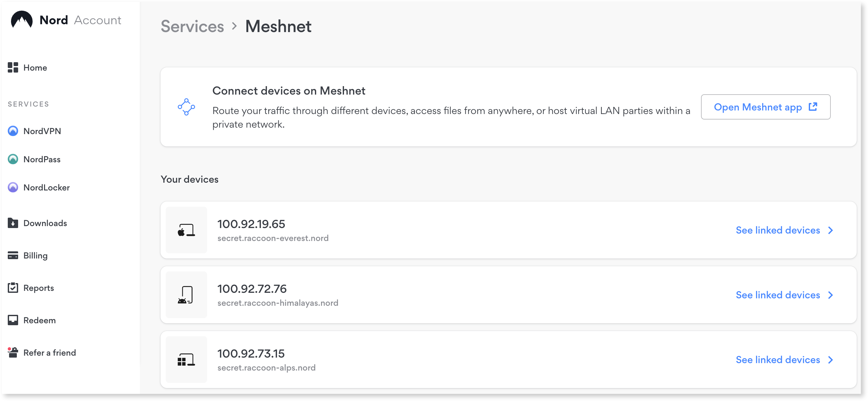Image resolution: width=868 pixels, height=401 pixels.
Task: Open Services from the breadcrumb
Action: (x=192, y=26)
